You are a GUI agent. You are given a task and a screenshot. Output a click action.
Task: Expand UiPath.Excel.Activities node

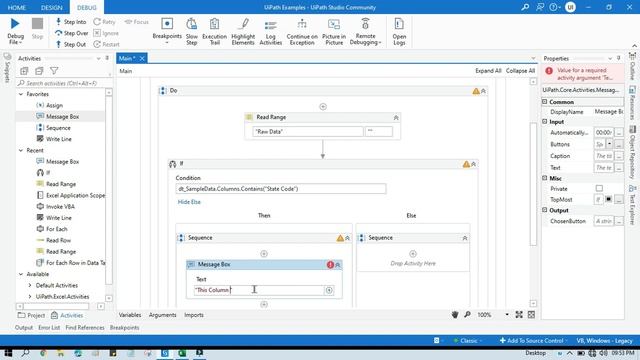(30, 297)
